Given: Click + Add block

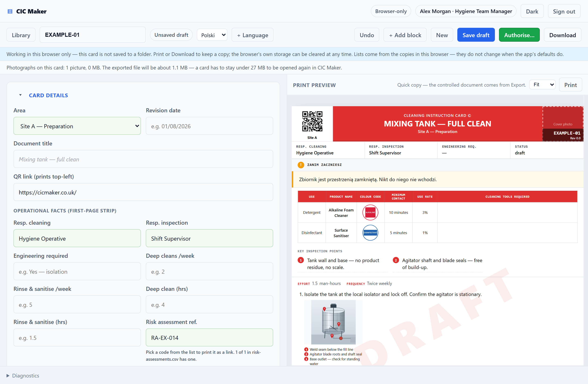Looking at the screenshot, I should [x=405, y=35].
